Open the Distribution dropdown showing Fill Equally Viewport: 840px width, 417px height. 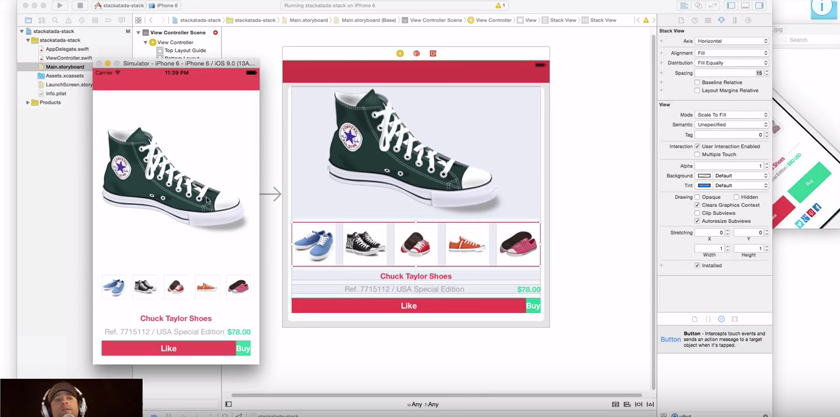click(732, 63)
